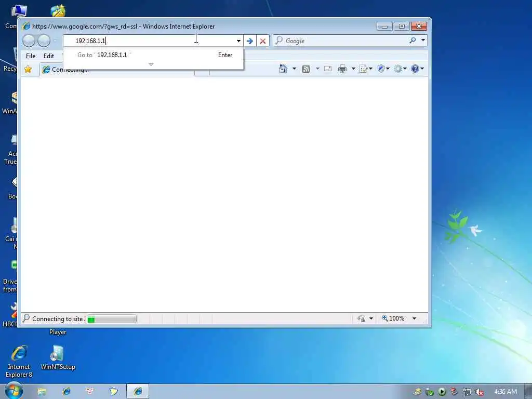Click the RSS feeds icon
This screenshot has width=532, height=399.
(x=305, y=69)
